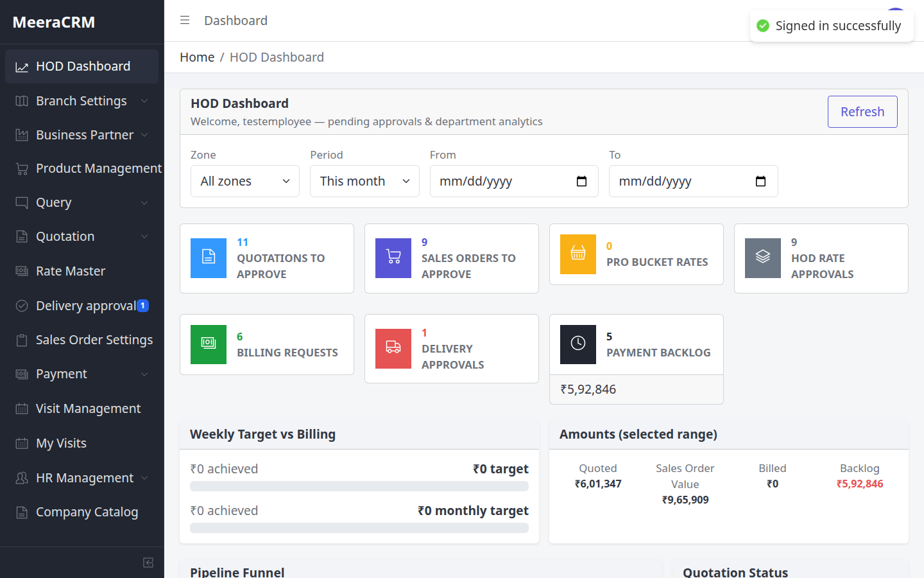Click the Visit Management calendar icon

coord(22,409)
